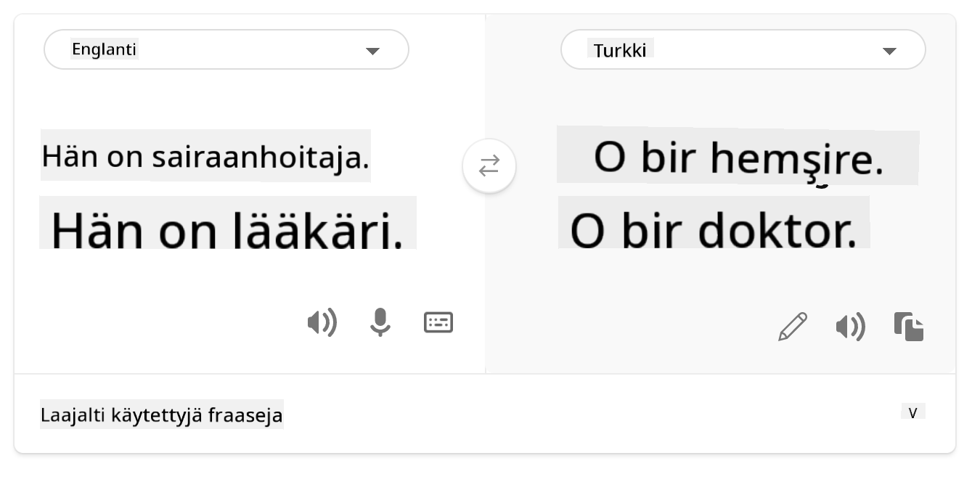Click the source line 'Hän on sairaanhoitaja.'

[x=205, y=157]
